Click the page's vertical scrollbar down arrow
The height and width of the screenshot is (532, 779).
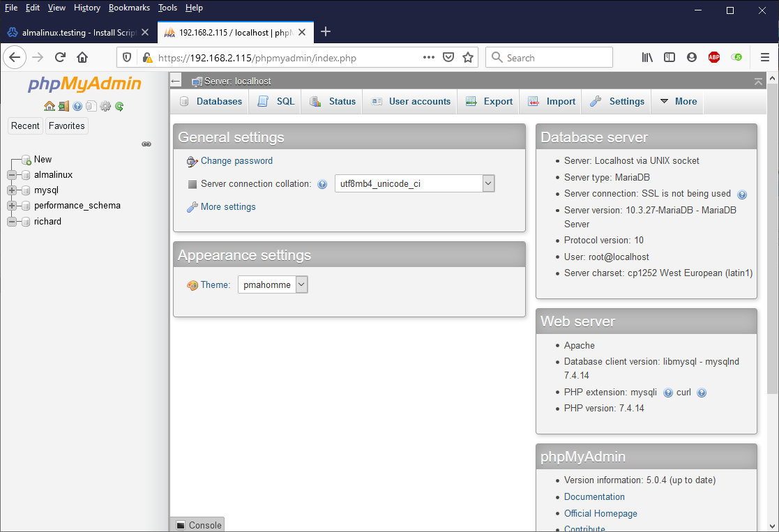pos(772,526)
